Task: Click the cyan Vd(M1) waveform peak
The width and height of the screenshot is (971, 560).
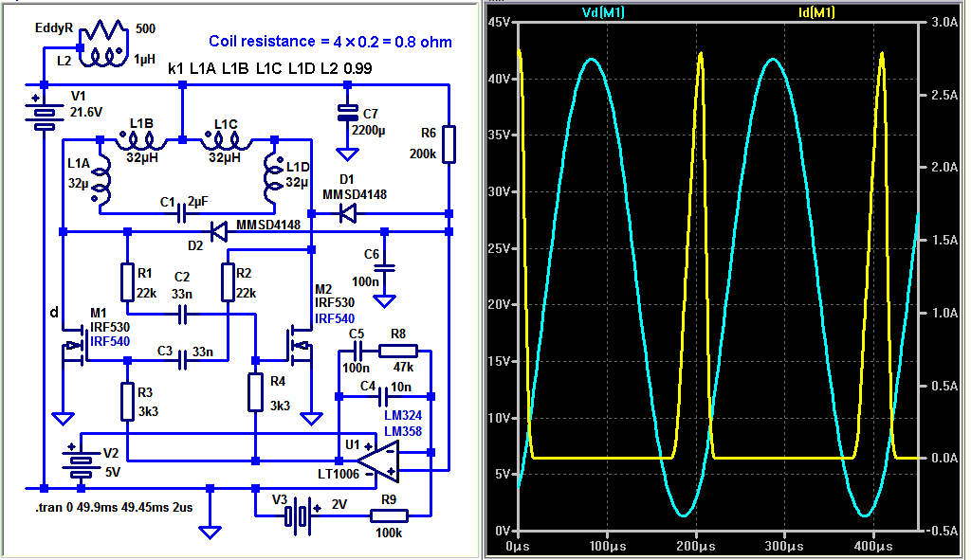Action: point(593,60)
